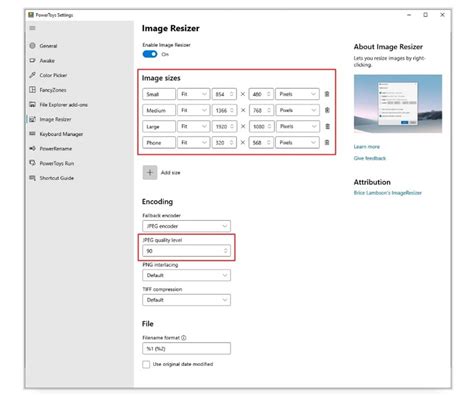Click the PowerRename icon

click(x=32, y=148)
